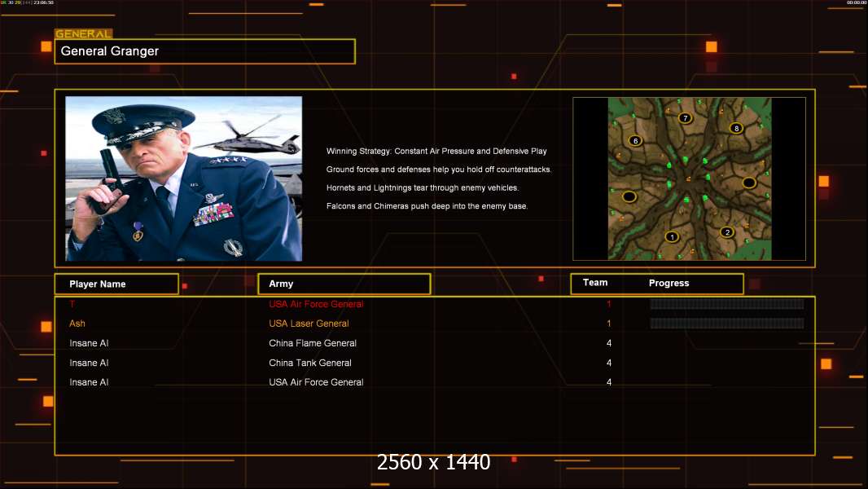Click start position 1 on minimap

click(672, 237)
